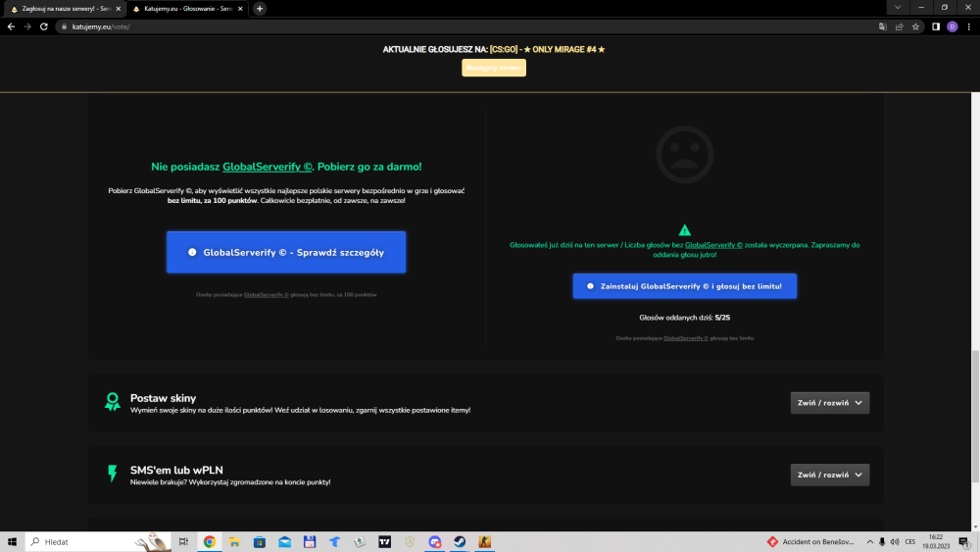Viewport: 980px width, 552px height.
Task: Switch to 'Zagłosuj na nasze serwery' tab
Action: (65, 9)
